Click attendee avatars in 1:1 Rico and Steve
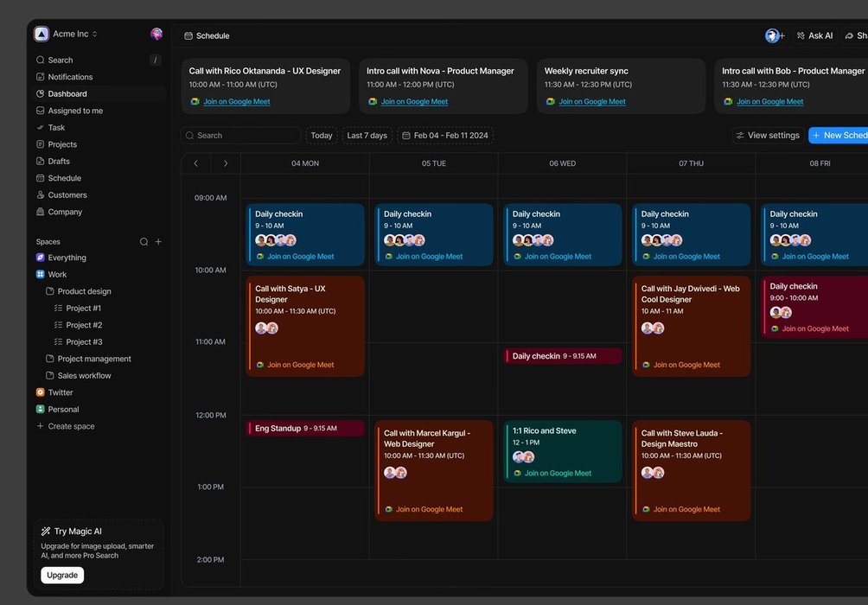Viewport: 868px width, 605px height. tap(523, 457)
